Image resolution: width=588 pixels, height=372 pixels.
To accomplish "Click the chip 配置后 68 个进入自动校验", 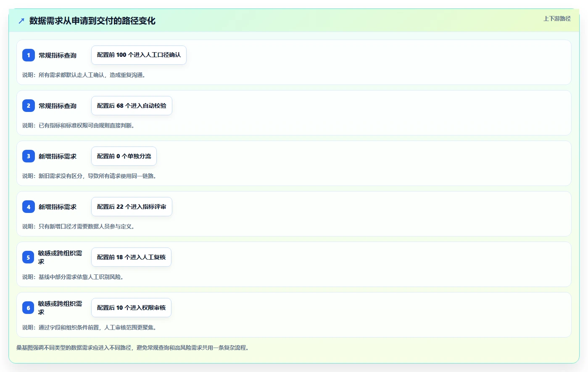I will coord(132,106).
